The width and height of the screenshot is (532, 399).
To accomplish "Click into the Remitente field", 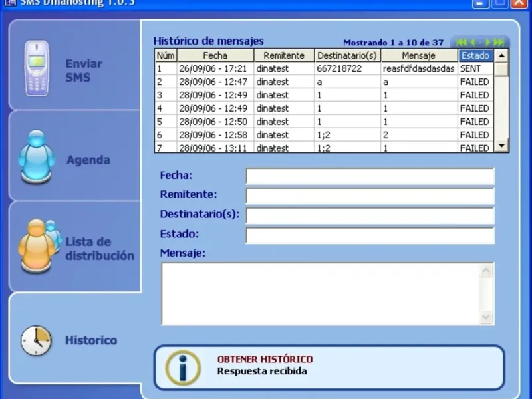I will (x=370, y=196).
